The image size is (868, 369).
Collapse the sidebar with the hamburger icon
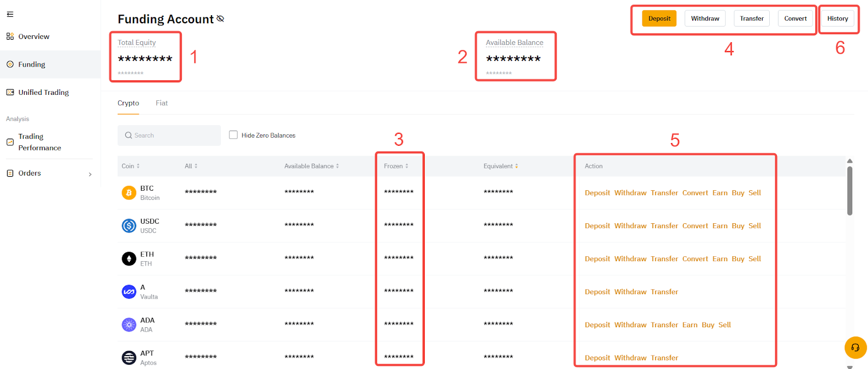tap(10, 15)
